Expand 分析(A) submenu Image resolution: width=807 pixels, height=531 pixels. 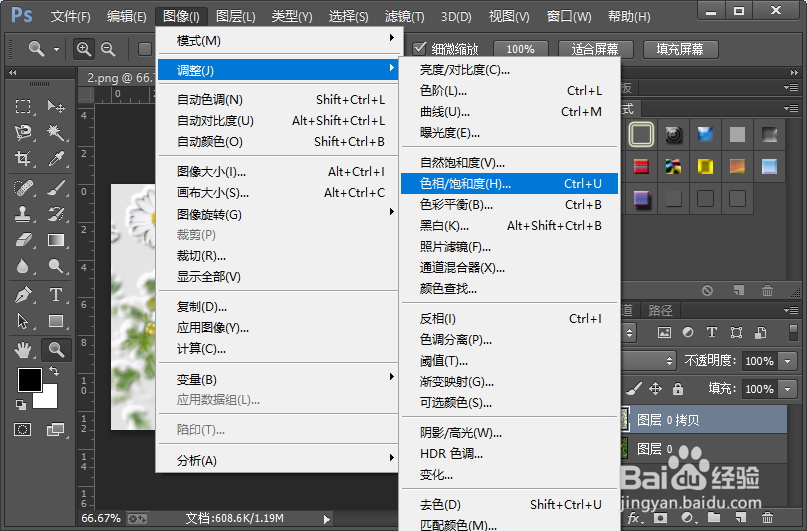point(278,460)
